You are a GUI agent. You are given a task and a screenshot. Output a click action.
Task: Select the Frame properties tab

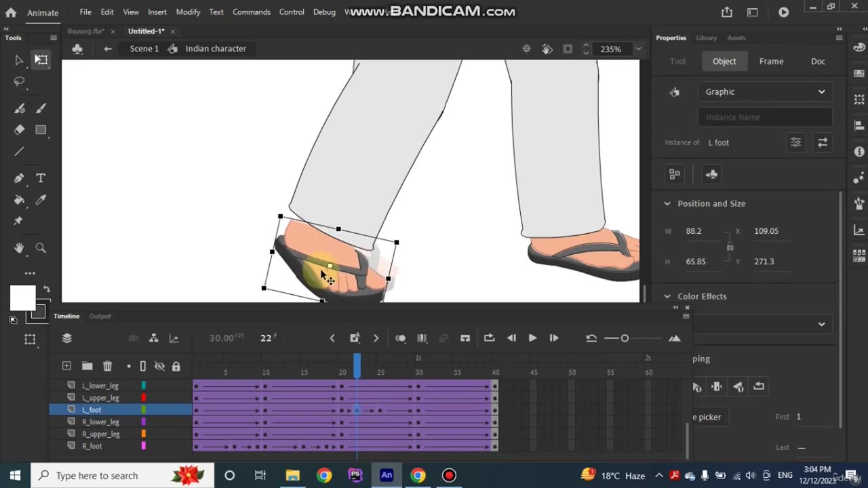pyautogui.click(x=771, y=61)
